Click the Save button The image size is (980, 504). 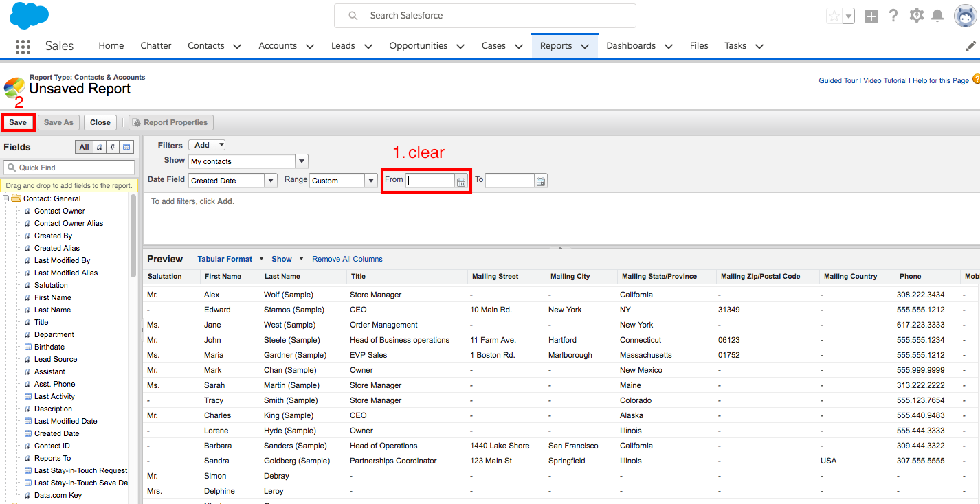[x=18, y=122]
